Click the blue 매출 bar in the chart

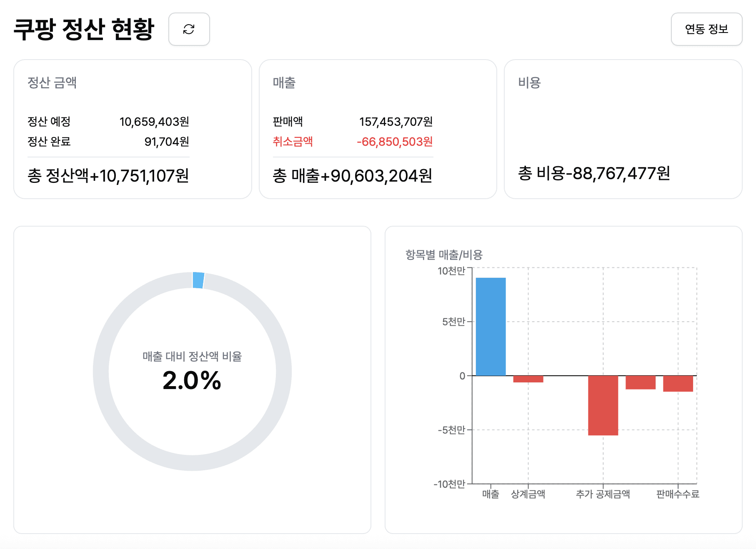(x=491, y=327)
